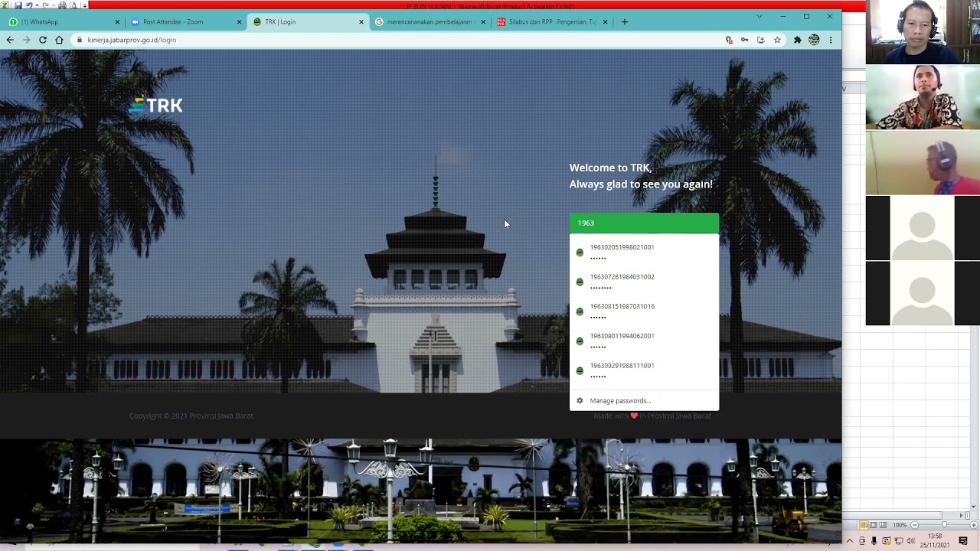The width and height of the screenshot is (980, 551).
Task: Click the microphone tray icon
Action: point(874,541)
